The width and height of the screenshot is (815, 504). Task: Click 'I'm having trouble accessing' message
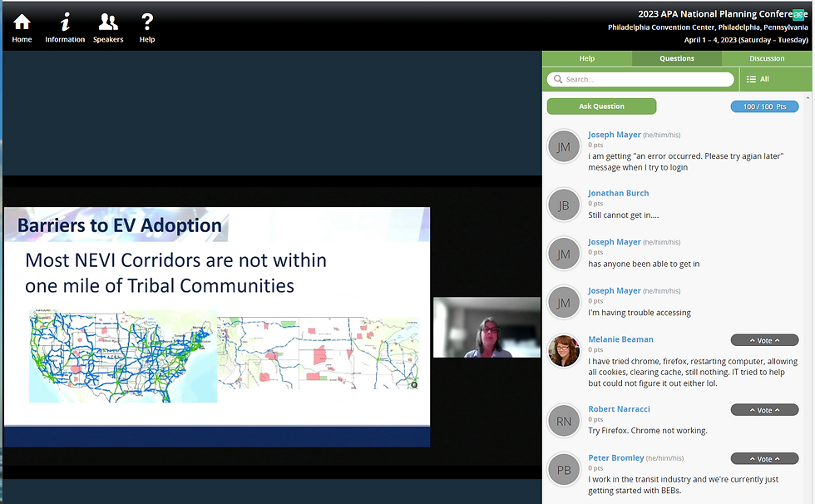pos(640,312)
